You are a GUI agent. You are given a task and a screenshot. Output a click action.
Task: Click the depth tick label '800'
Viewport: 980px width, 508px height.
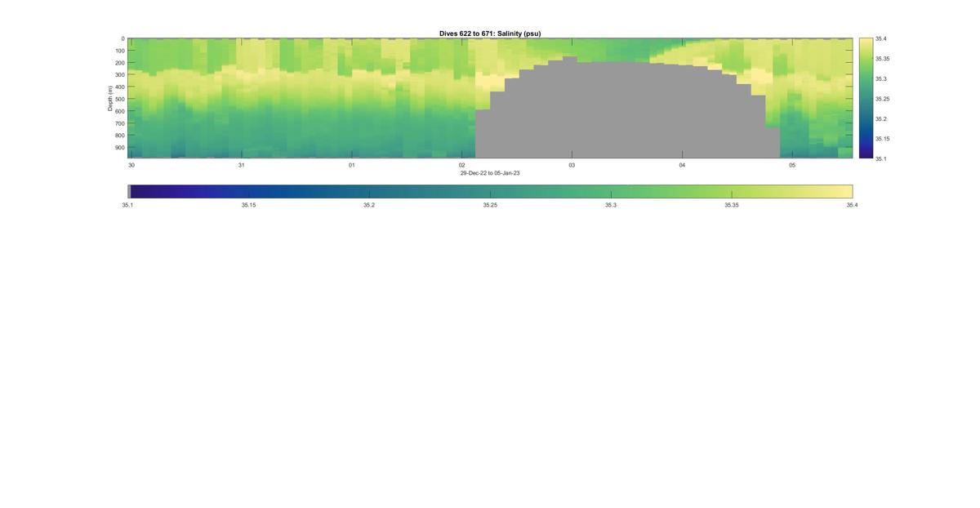[x=120, y=136]
